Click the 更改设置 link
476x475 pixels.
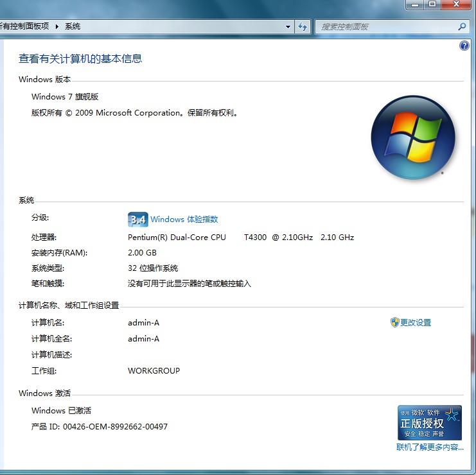(x=415, y=322)
